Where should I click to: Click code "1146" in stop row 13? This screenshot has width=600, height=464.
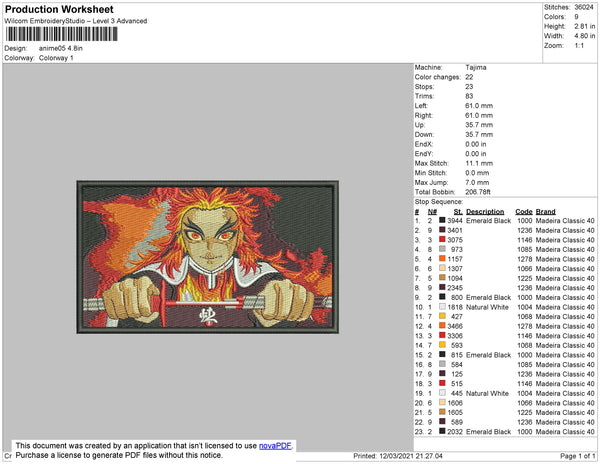tap(524, 335)
